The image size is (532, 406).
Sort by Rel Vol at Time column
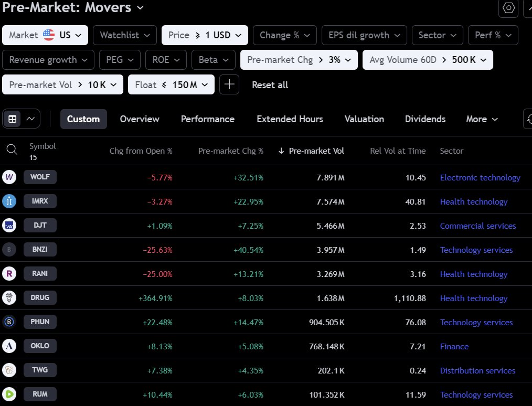click(398, 151)
